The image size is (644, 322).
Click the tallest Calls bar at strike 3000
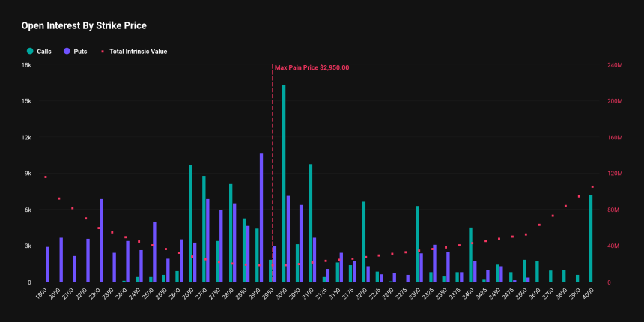[284, 183]
